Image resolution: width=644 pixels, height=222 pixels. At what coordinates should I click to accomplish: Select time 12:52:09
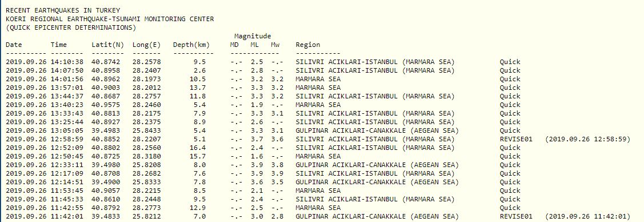click(x=67, y=148)
